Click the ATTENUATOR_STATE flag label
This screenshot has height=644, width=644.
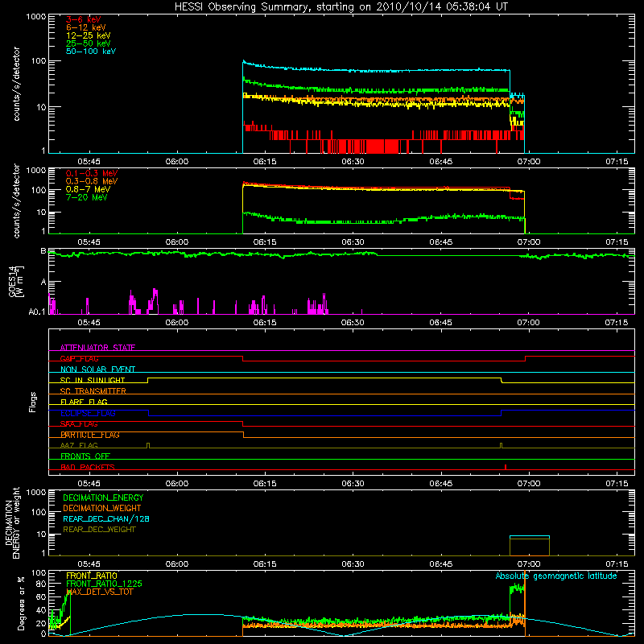point(97,348)
